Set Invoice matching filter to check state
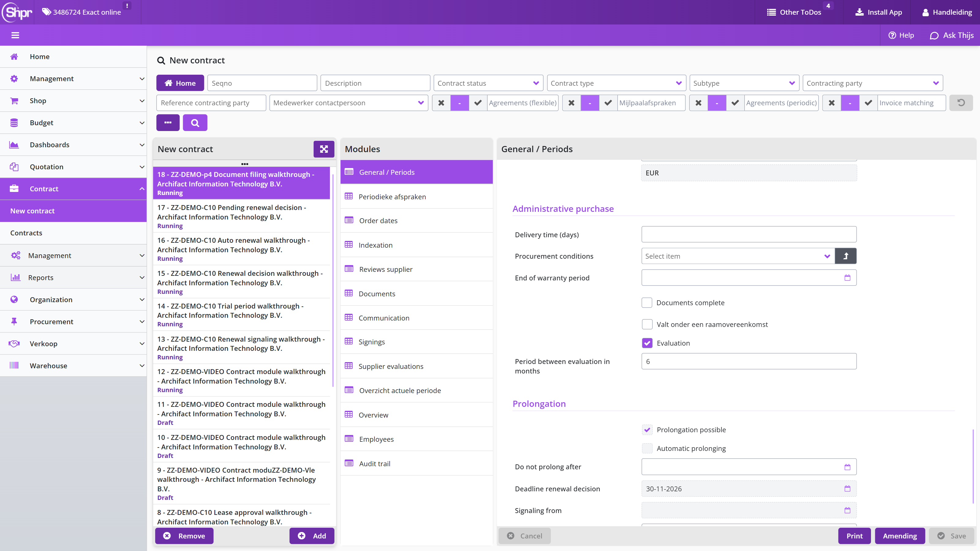The image size is (980, 551). tap(868, 103)
